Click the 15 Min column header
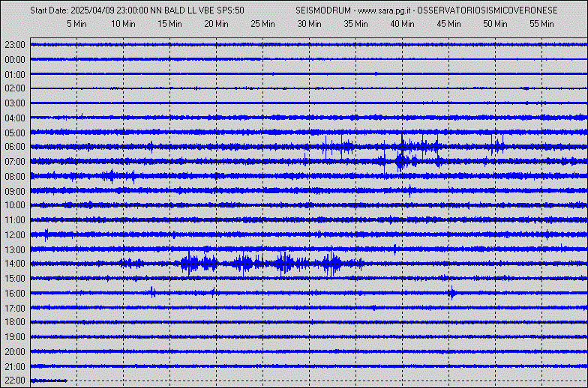 [x=169, y=24]
